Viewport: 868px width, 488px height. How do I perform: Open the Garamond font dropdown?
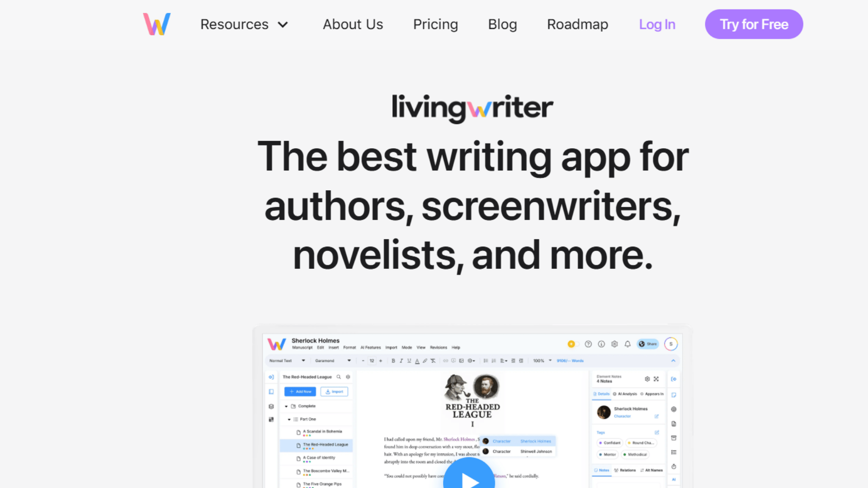point(333,361)
